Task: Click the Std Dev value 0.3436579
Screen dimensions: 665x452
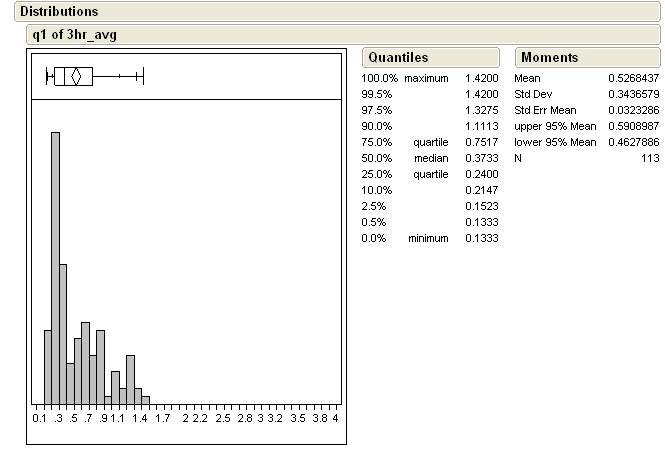Action: pyautogui.click(x=634, y=94)
